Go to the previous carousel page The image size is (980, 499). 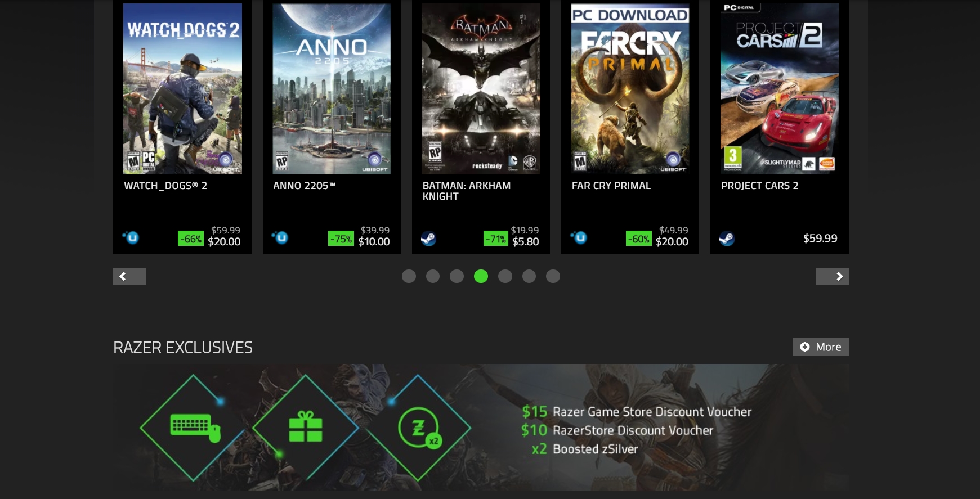[x=129, y=276]
